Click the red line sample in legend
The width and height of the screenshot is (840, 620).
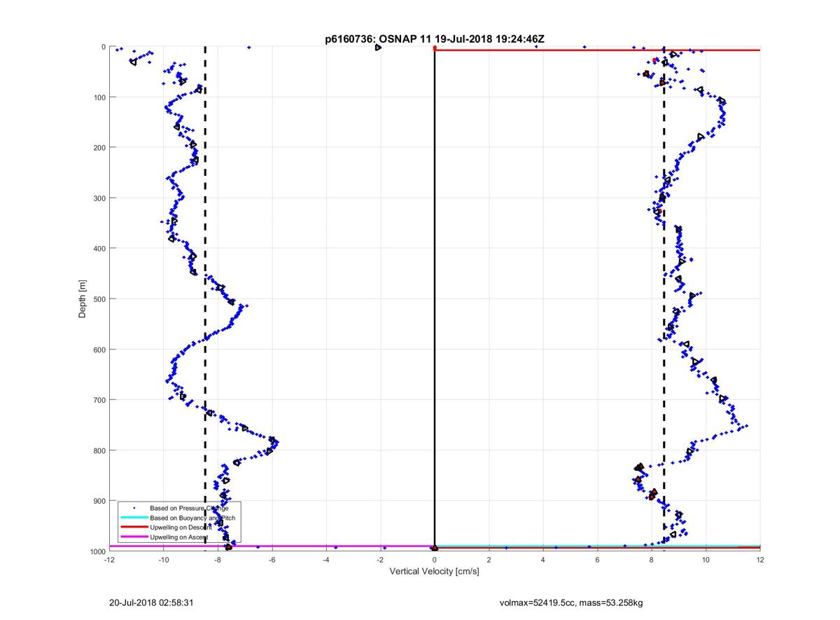(133, 527)
